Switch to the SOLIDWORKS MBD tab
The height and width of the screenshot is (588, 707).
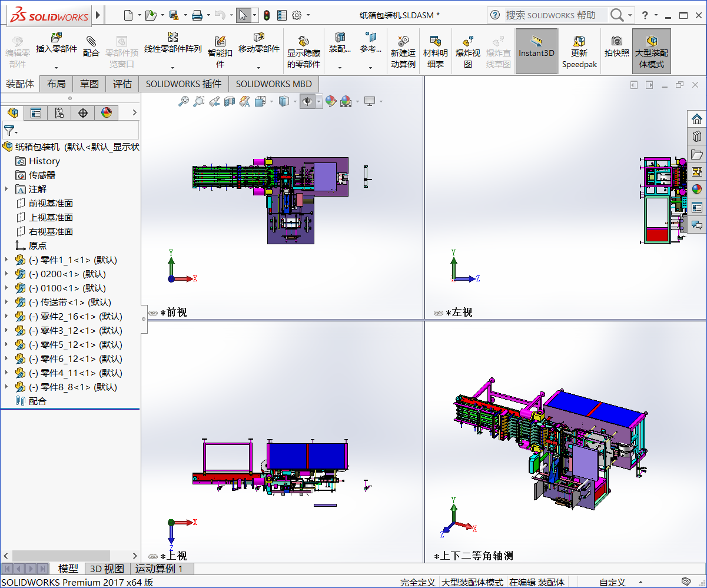pos(273,84)
